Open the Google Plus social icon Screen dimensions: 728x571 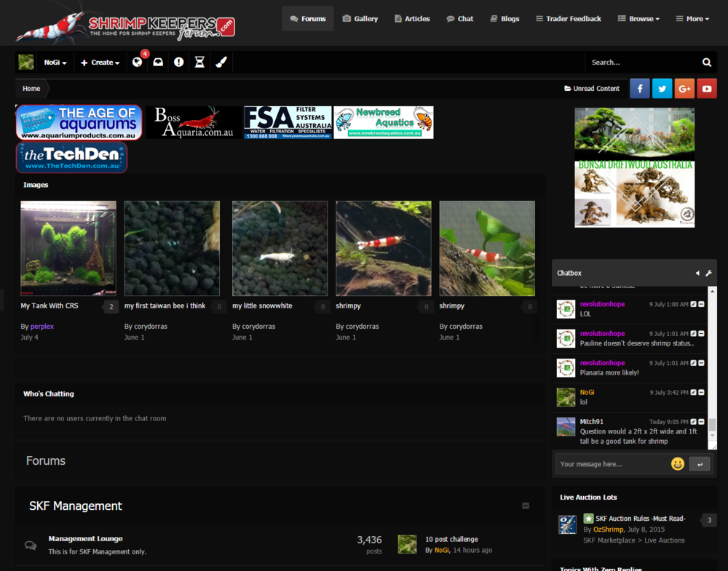684,89
